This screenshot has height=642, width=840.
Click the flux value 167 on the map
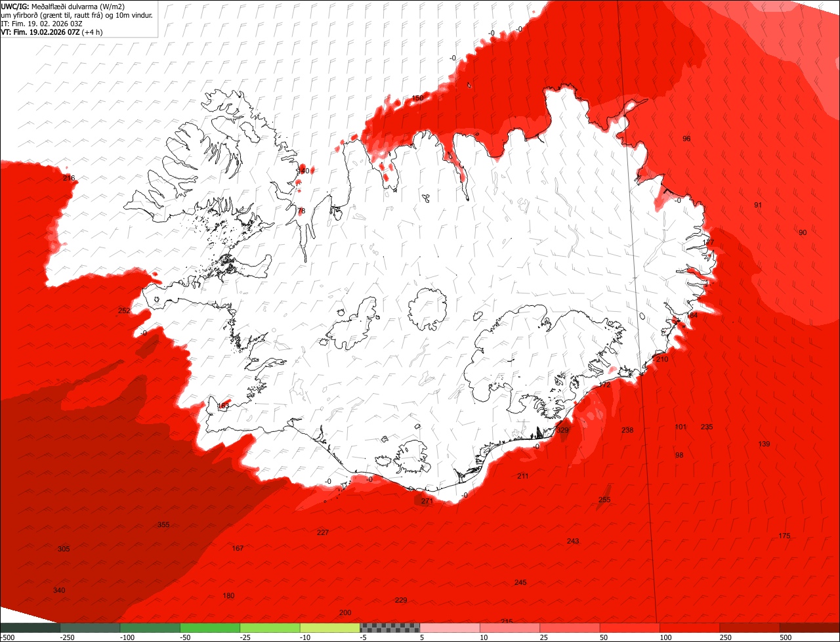(x=238, y=548)
